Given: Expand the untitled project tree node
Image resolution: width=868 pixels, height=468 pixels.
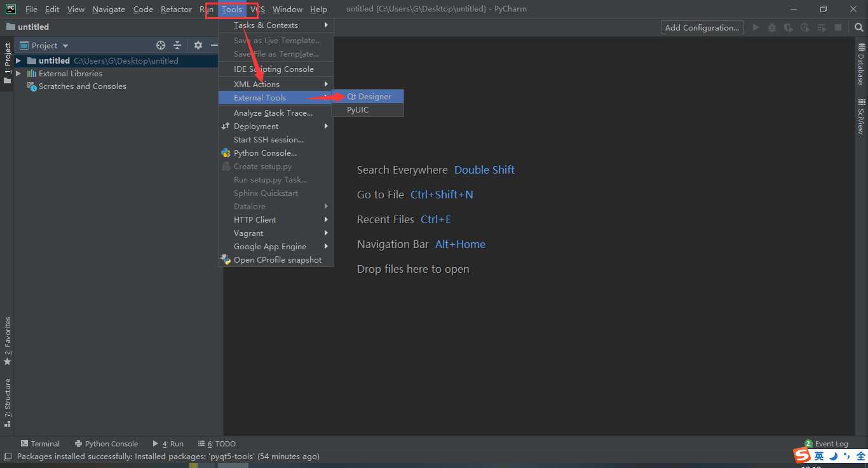Looking at the screenshot, I should coord(18,61).
